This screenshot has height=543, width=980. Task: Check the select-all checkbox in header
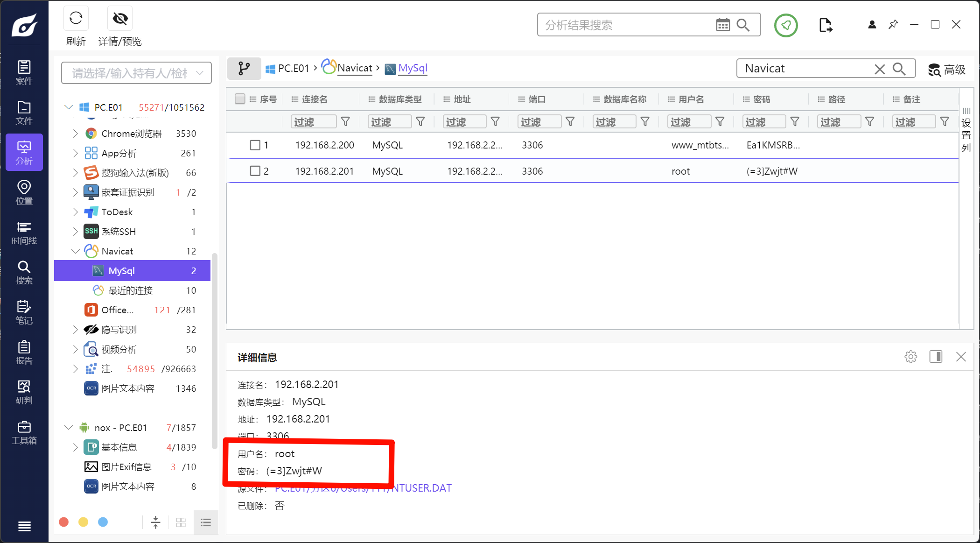tap(240, 99)
